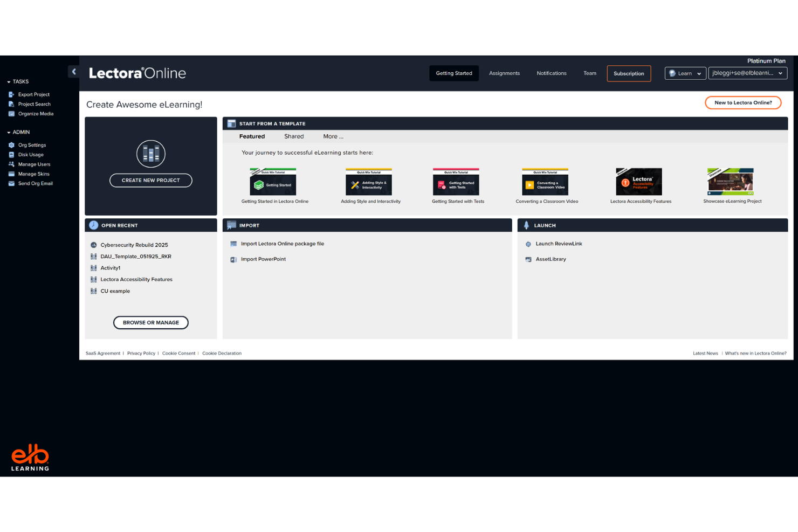Click New to Lectora Online? button
Image resolution: width=798 pixels, height=532 pixels.
pyautogui.click(x=743, y=102)
